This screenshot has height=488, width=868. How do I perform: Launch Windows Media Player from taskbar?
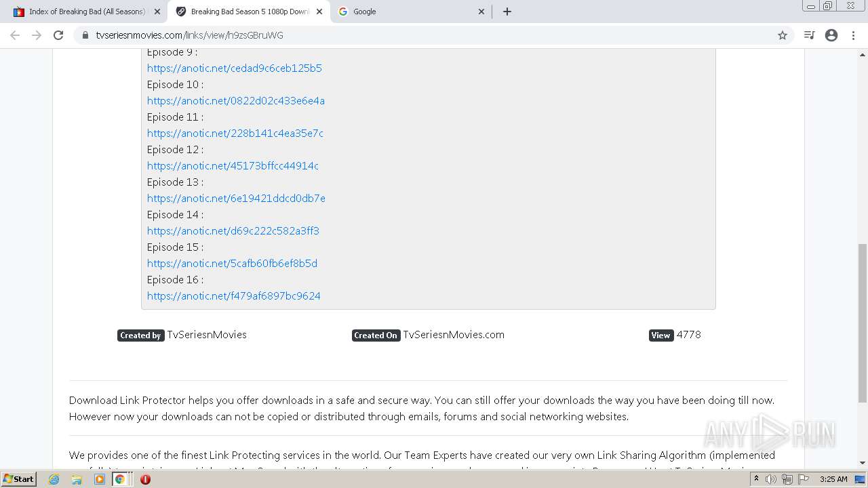(100, 479)
